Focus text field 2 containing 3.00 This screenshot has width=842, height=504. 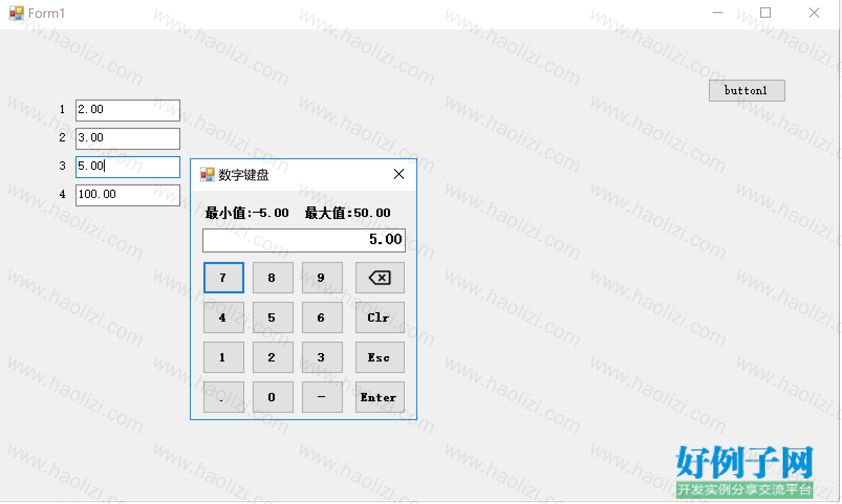click(x=128, y=138)
